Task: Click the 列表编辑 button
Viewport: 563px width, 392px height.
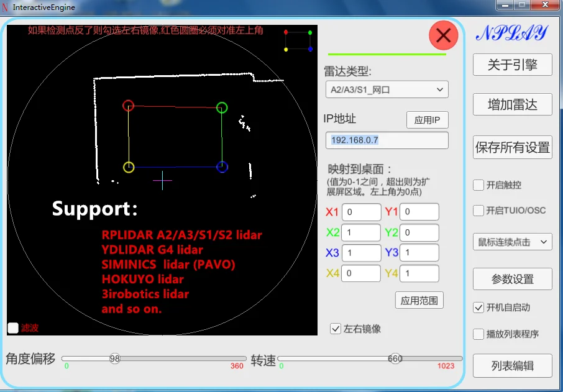Action: pos(512,365)
